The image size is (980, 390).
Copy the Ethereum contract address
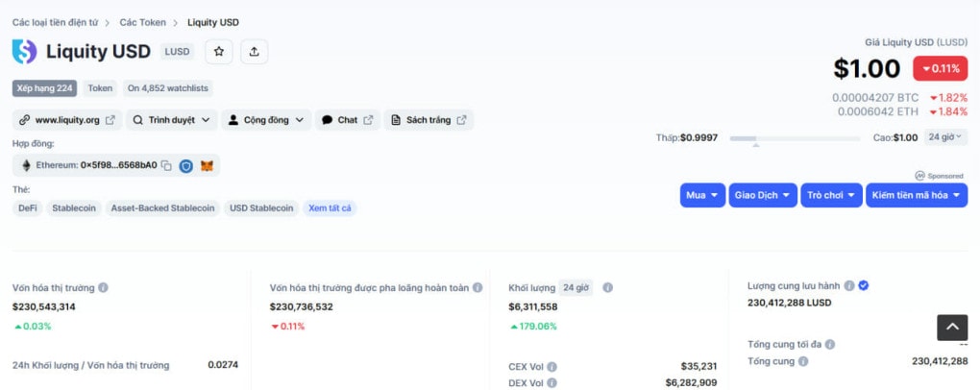click(166, 165)
